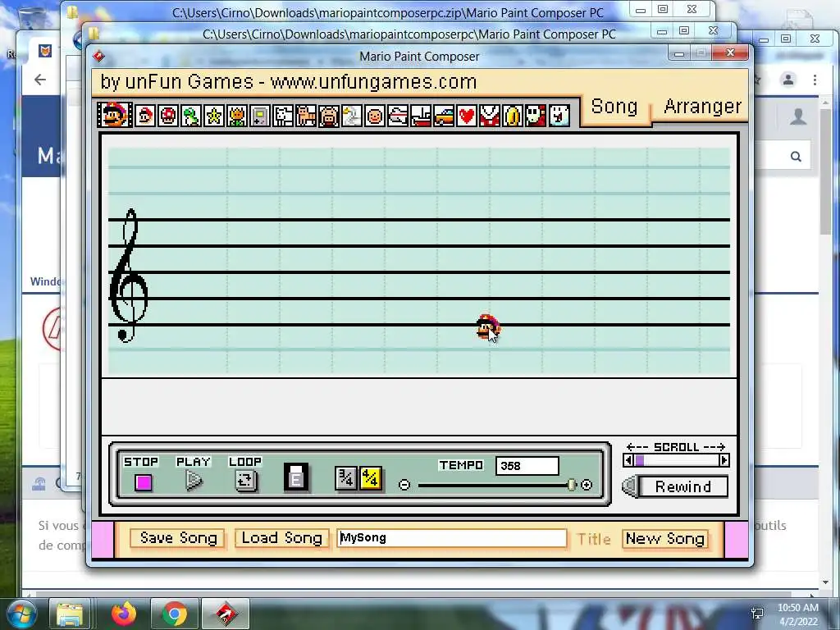Pick the Airplane instrument
This screenshot has height=630, width=840.
398,116
